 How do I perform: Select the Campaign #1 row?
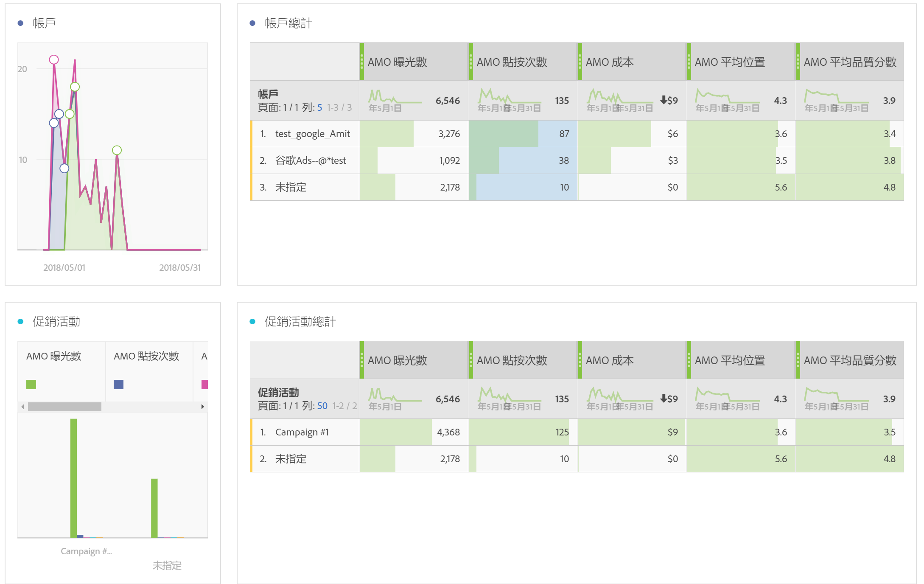(302, 432)
